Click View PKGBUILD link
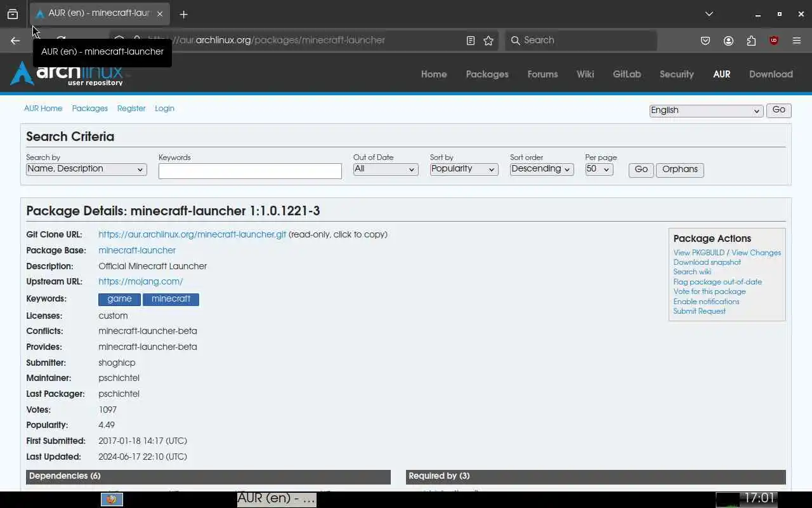The height and width of the screenshot is (508, 812). (698, 253)
